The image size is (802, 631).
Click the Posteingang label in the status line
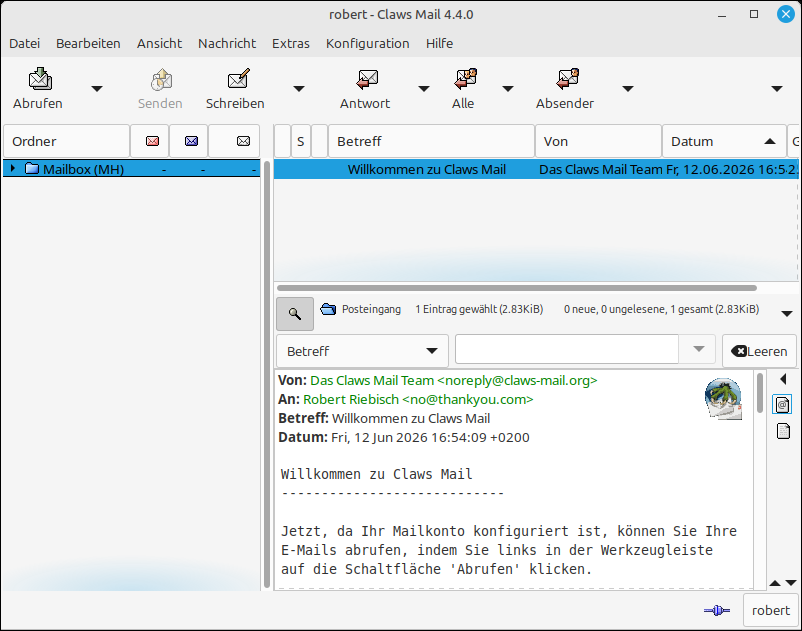click(x=371, y=309)
